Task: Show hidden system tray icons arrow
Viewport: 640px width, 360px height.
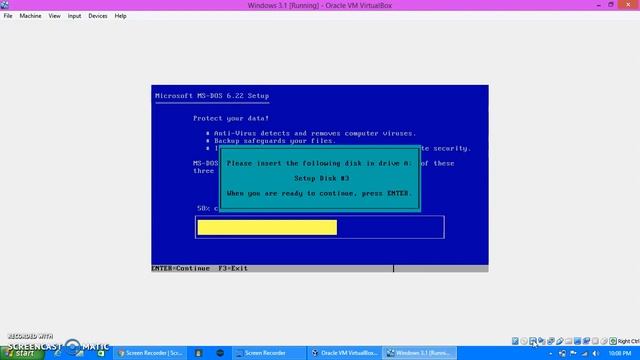Action: (551, 353)
